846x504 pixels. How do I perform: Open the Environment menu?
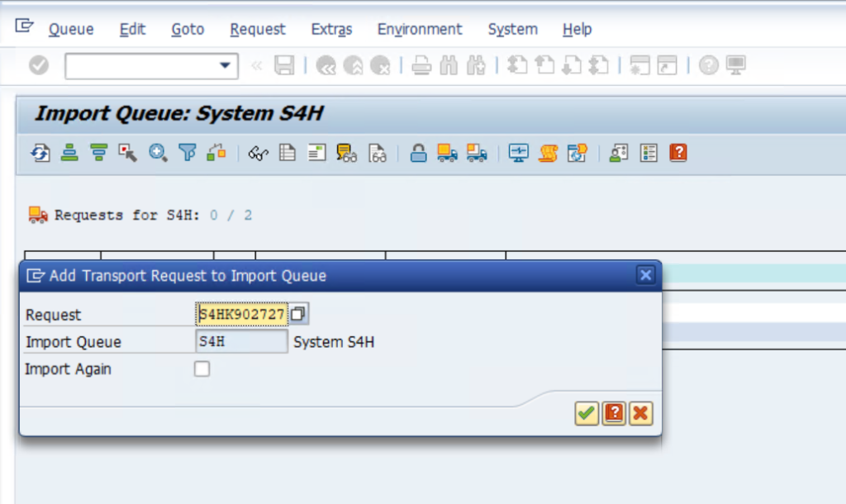click(420, 29)
